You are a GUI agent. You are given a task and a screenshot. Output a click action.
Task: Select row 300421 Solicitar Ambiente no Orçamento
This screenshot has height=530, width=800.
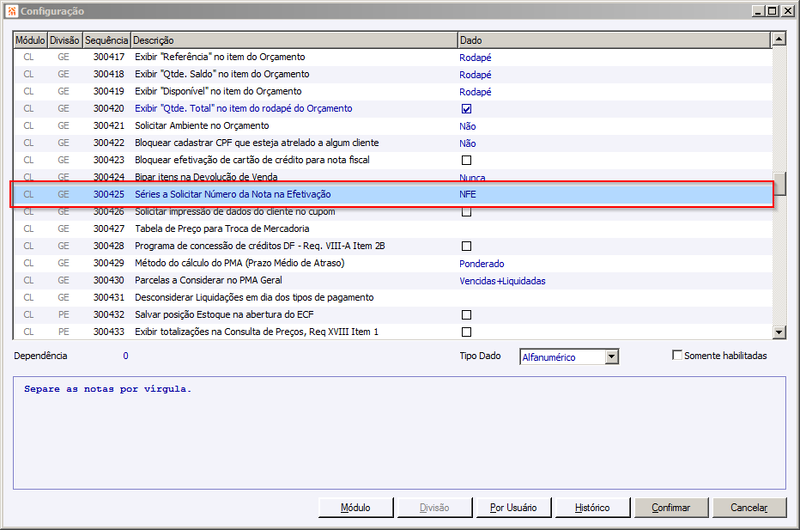pyautogui.click(x=392, y=126)
